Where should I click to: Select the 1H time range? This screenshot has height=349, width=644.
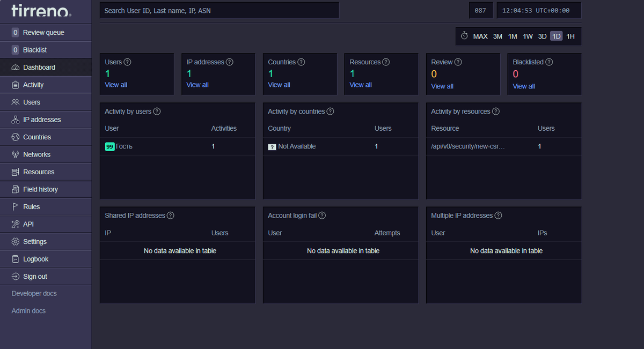point(570,36)
